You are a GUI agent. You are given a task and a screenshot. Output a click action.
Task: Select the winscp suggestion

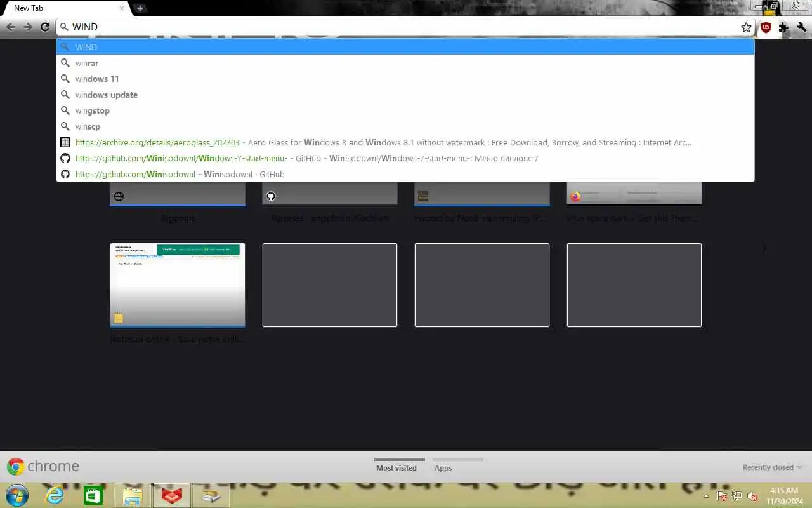pyautogui.click(x=405, y=126)
